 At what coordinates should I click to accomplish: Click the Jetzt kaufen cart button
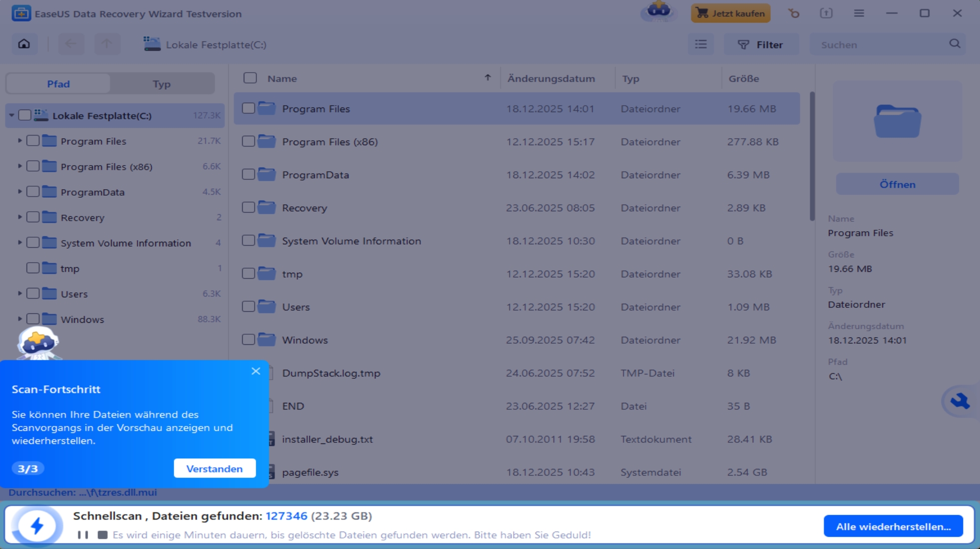(x=730, y=14)
